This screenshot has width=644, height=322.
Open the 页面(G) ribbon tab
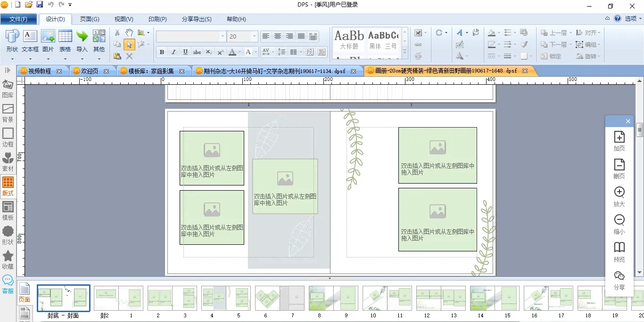click(x=90, y=19)
